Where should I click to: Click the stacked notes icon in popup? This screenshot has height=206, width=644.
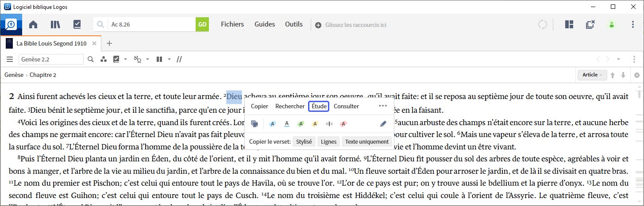pos(255,124)
